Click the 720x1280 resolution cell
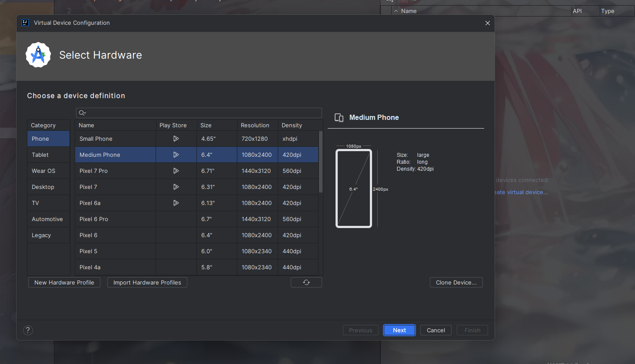This screenshot has width=635, height=364. [x=257, y=139]
